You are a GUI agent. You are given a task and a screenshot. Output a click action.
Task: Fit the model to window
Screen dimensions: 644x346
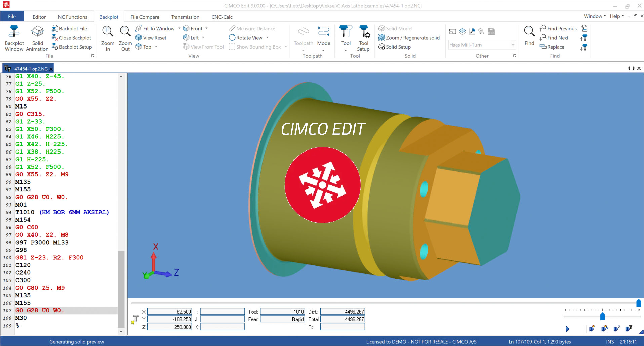pos(155,29)
